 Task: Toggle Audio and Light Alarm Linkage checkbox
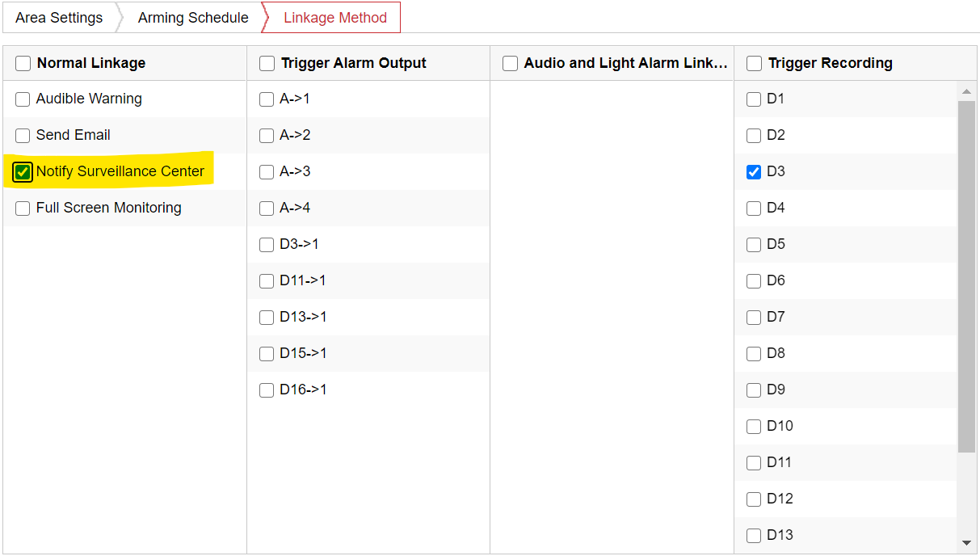tap(511, 63)
